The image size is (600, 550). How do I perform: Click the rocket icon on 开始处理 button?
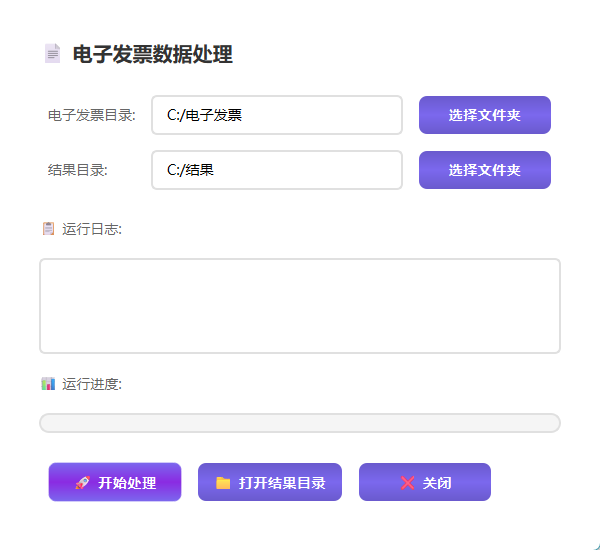[x=82, y=483]
